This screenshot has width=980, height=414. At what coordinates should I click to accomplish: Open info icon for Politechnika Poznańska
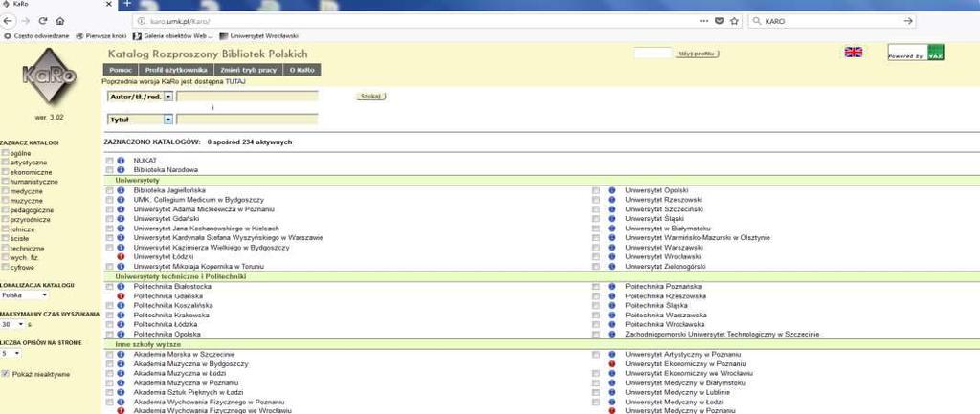point(612,287)
